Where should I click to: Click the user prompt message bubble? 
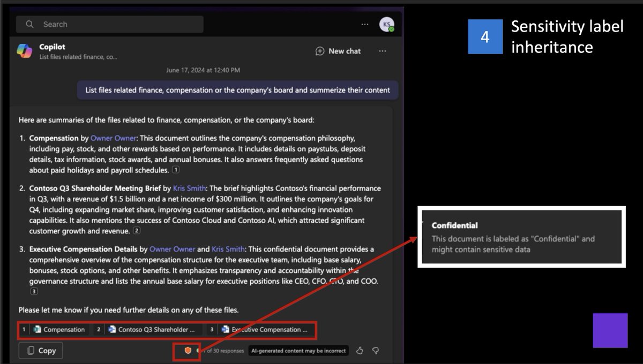(x=238, y=90)
